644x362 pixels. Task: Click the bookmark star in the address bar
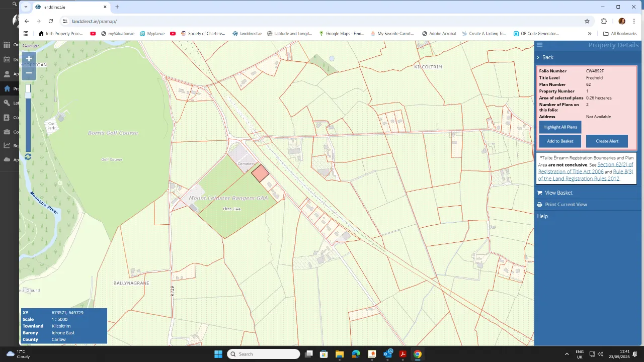pos(587,21)
